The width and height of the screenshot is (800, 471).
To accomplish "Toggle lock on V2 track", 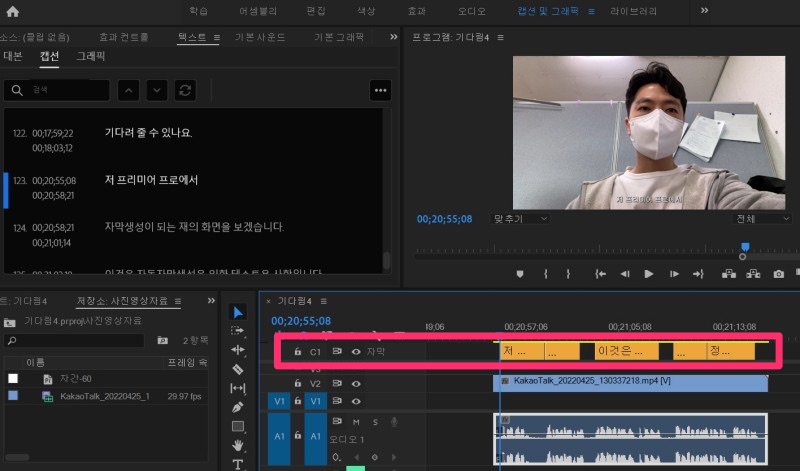I will point(297,383).
